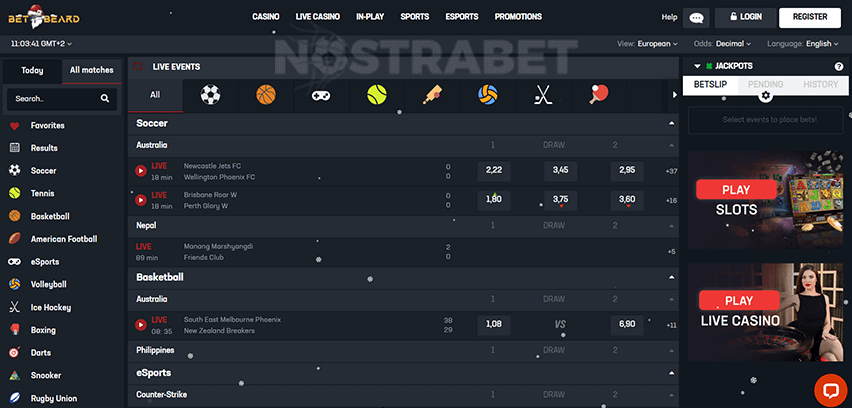Open the time zone GMT+2 dropdown

click(42, 43)
